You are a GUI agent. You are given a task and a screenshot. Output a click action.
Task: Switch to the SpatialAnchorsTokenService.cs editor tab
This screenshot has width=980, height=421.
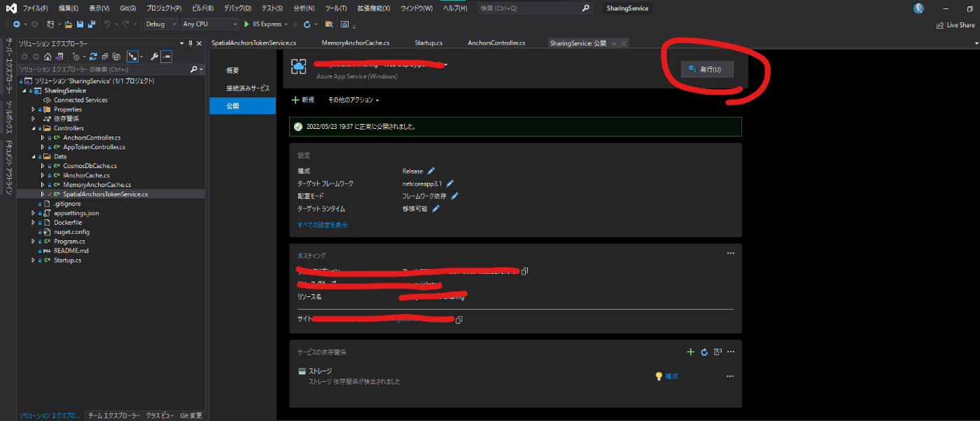253,43
